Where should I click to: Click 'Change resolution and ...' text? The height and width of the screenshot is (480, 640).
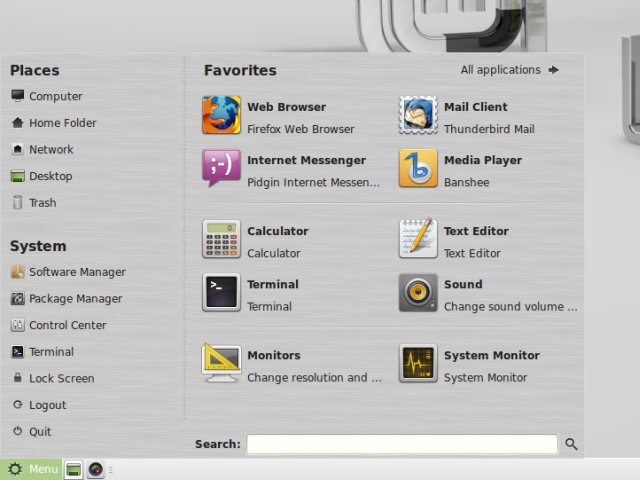tap(314, 378)
